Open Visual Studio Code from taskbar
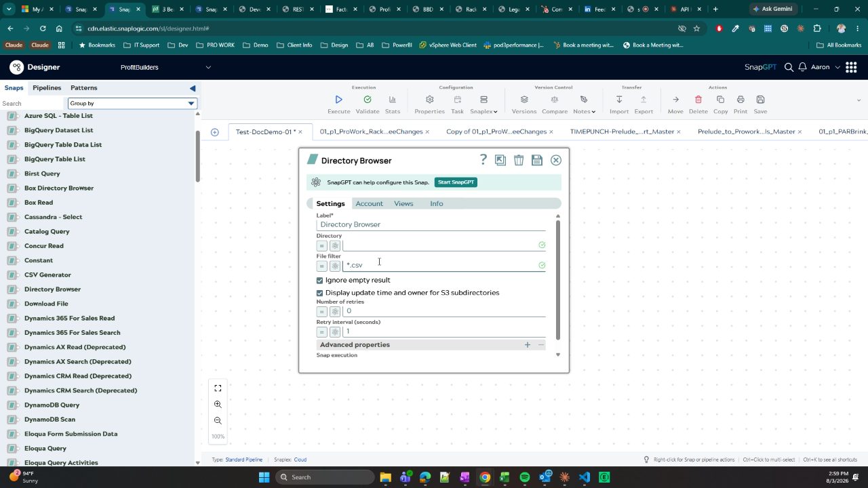868x488 pixels. pyautogui.click(x=585, y=477)
